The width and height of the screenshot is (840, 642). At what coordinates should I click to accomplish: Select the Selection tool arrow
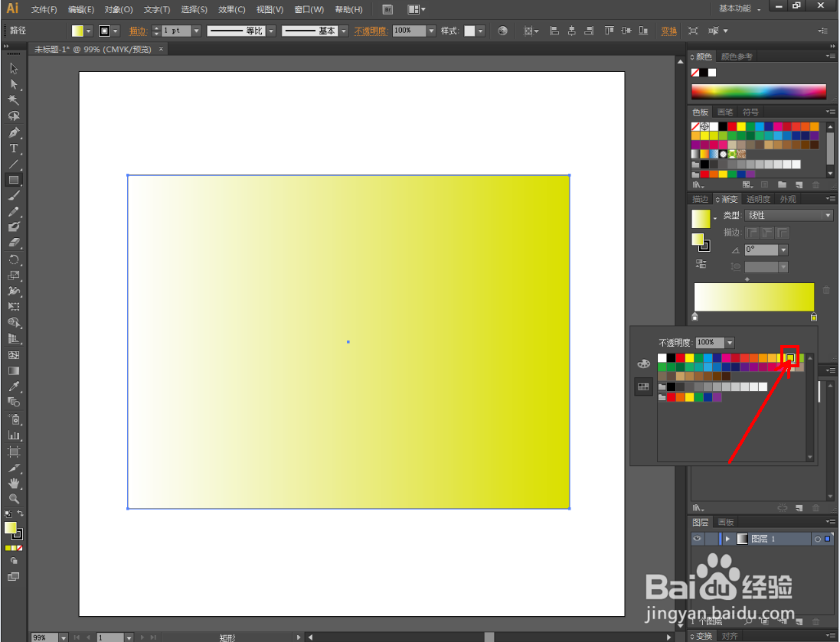14,69
